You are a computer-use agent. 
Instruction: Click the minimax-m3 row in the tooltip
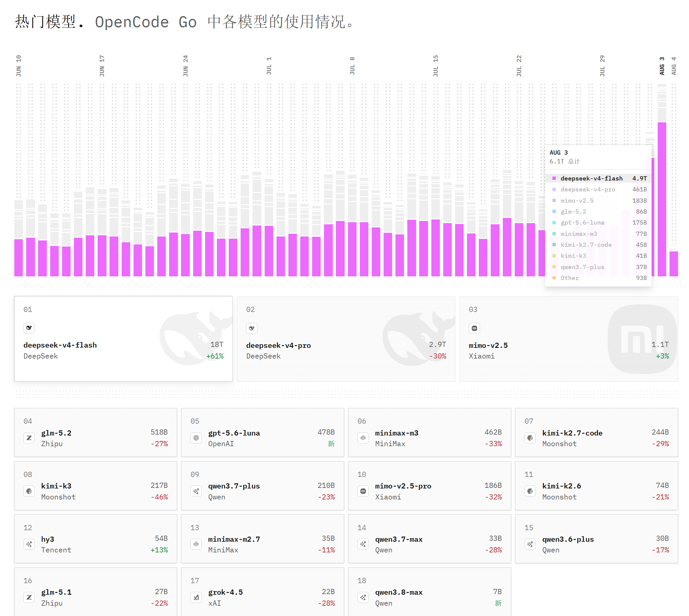click(598, 234)
